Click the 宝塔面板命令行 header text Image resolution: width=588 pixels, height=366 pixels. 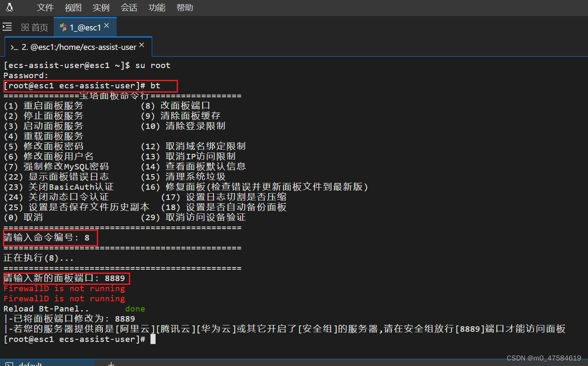(115, 96)
